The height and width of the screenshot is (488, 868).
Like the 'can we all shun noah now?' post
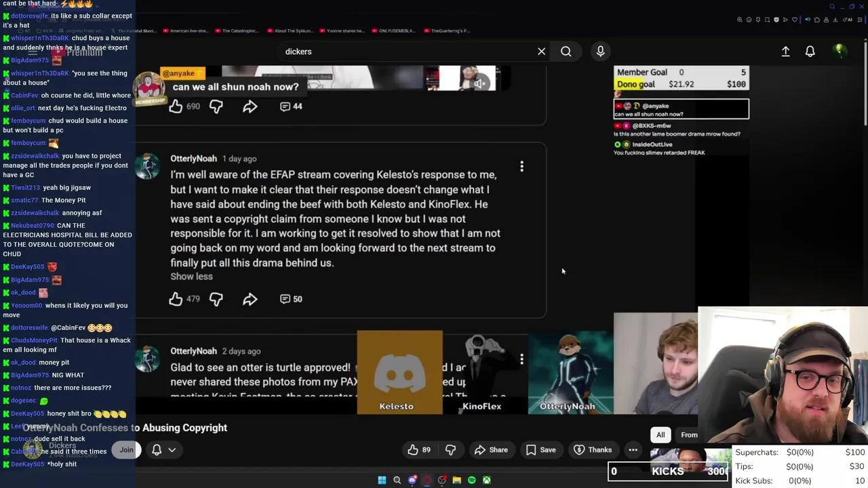(x=176, y=106)
